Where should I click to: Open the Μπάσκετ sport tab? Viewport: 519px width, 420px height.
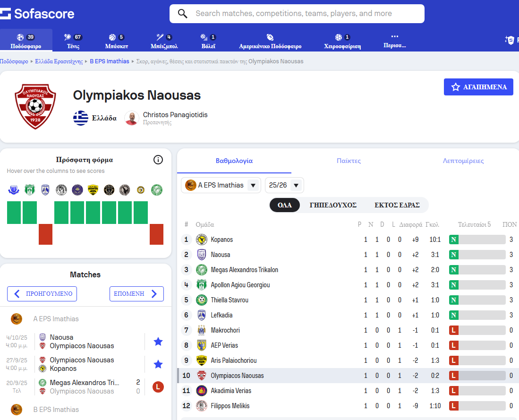pyautogui.click(x=117, y=41)
